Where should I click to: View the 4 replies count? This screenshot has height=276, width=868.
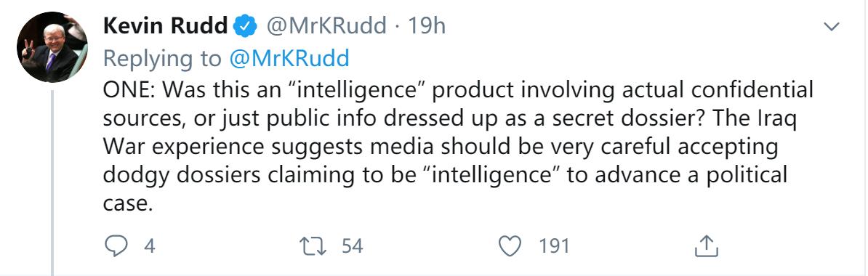point(150,246)
